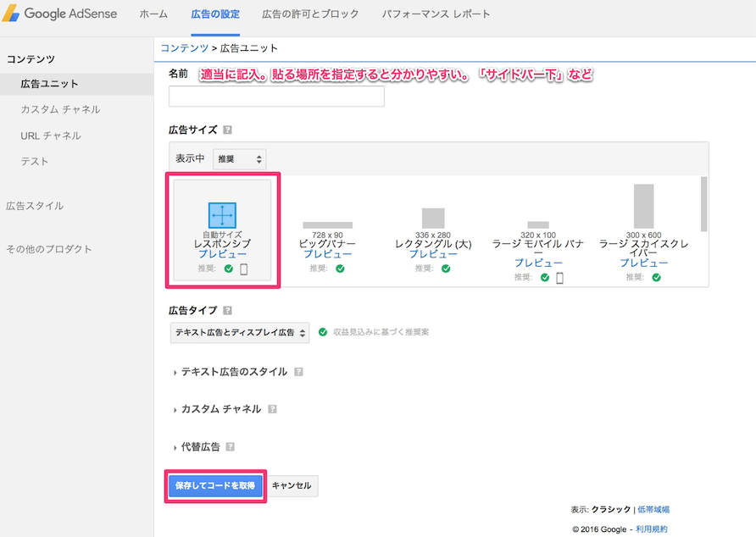Open the 表示中 推奨 dropdown
The height and width of the screenshot is (537, 756).
point(240,159)
